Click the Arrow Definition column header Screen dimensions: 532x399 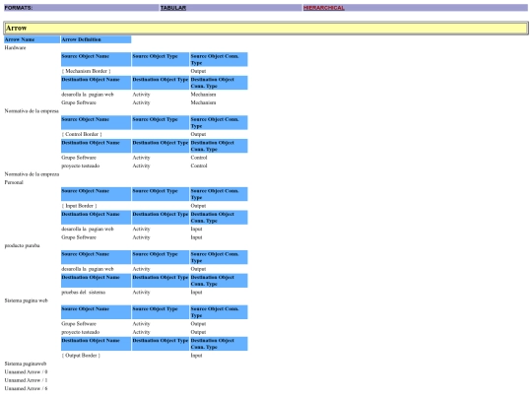[x=96, y=39]
